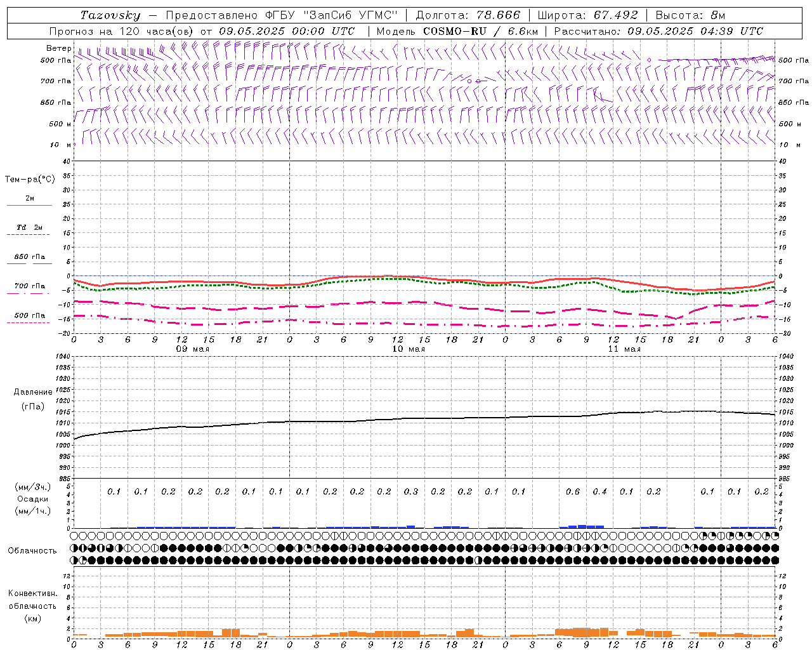Click the "Конвективн." convective cloud label
This screenshot has width=812, height=650.
click(x=32, y=594)
